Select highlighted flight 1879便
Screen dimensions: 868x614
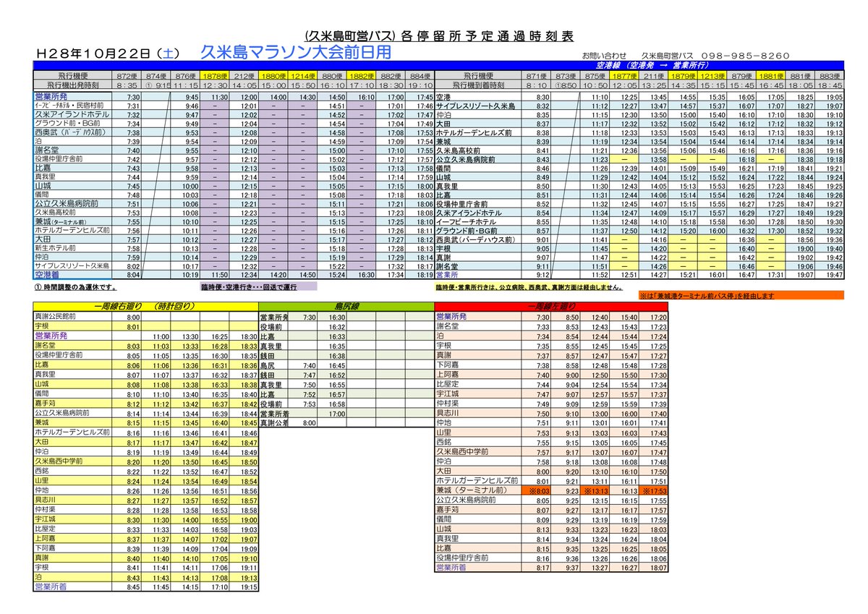coord(682,75)
